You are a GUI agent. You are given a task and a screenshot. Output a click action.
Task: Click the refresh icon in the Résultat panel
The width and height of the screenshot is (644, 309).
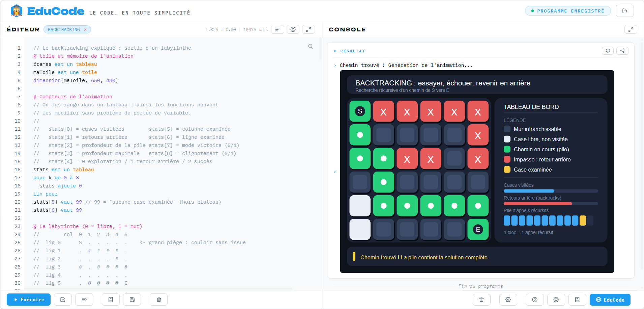pos(608,51)
